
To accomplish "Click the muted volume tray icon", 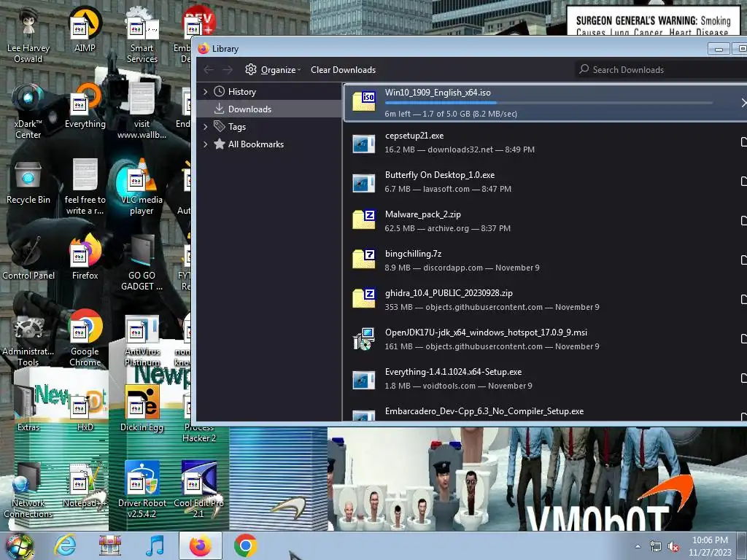I will [x=673, y=547].
